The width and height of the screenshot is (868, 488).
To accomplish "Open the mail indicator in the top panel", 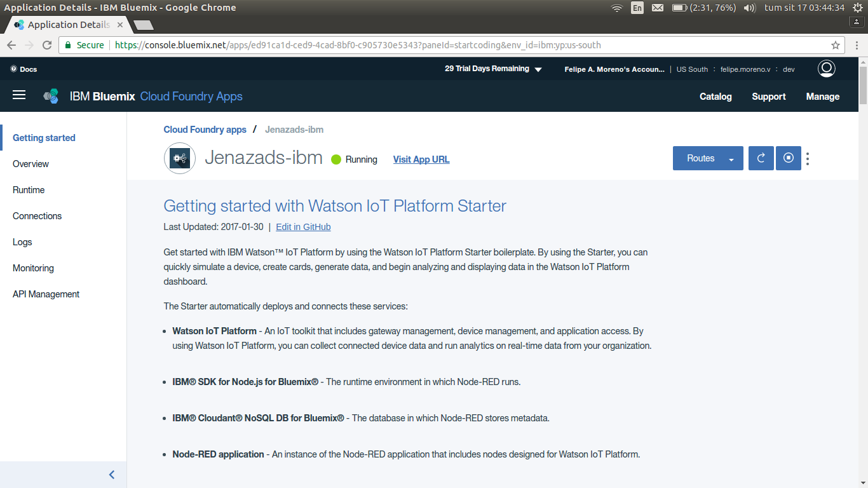I will coord(658,8).
